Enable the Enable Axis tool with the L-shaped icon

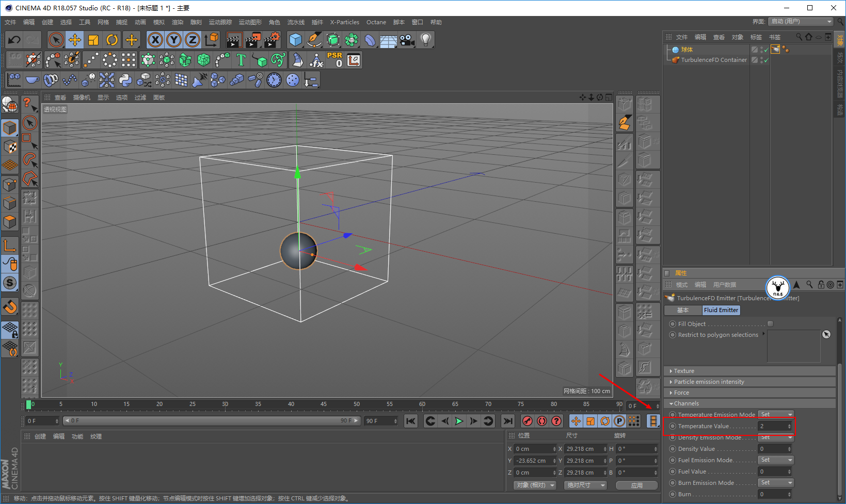(10, 245)
